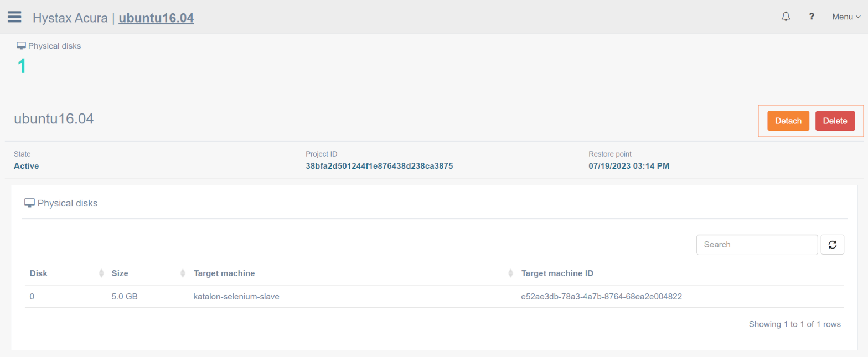Viewport: 868px width, 357px height.
Task: Sort the table by Size column arrows
Action: (183, 273)
